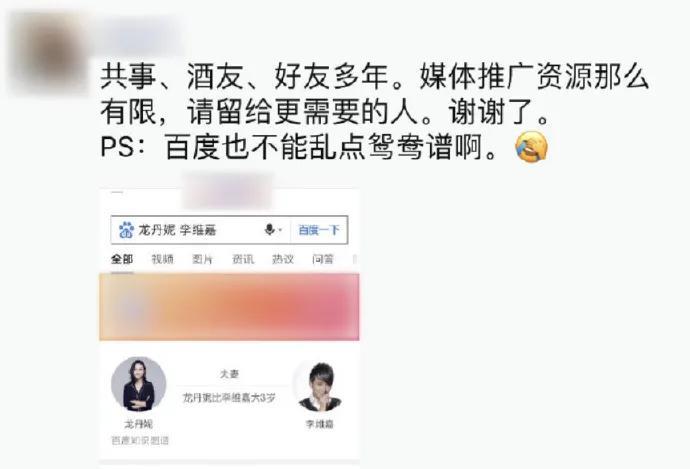Click the crying-laughing emoji in the post
The width and height of the screenshot is (690, 469).
pyautogui.click(x=532, y=147)
